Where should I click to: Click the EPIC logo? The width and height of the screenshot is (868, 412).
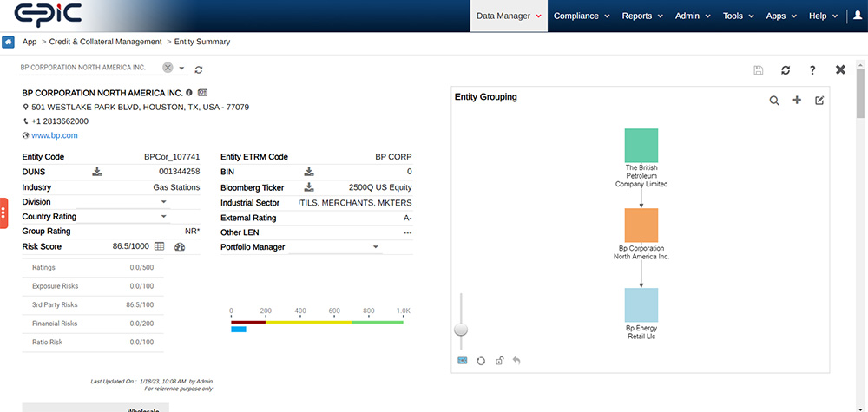point(48,15)
